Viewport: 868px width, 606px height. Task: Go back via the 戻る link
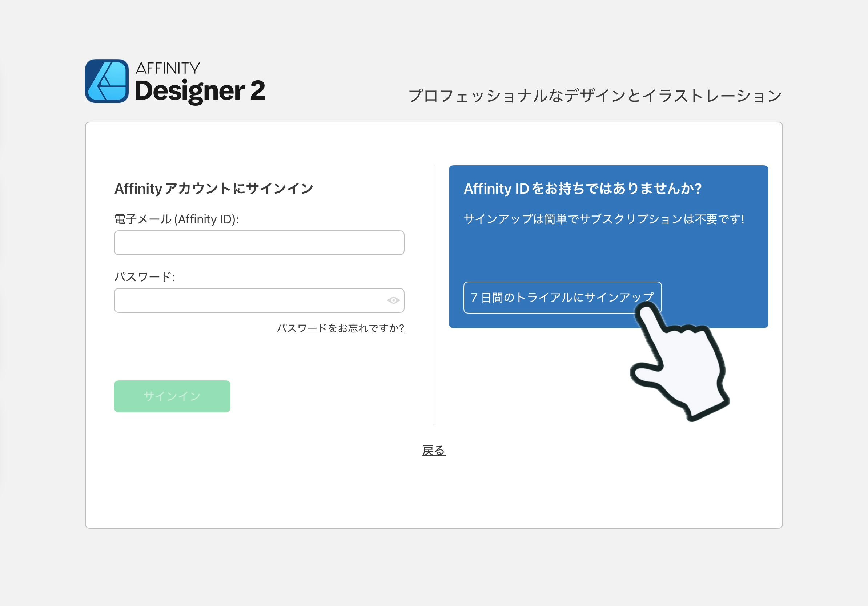[434, 451]
